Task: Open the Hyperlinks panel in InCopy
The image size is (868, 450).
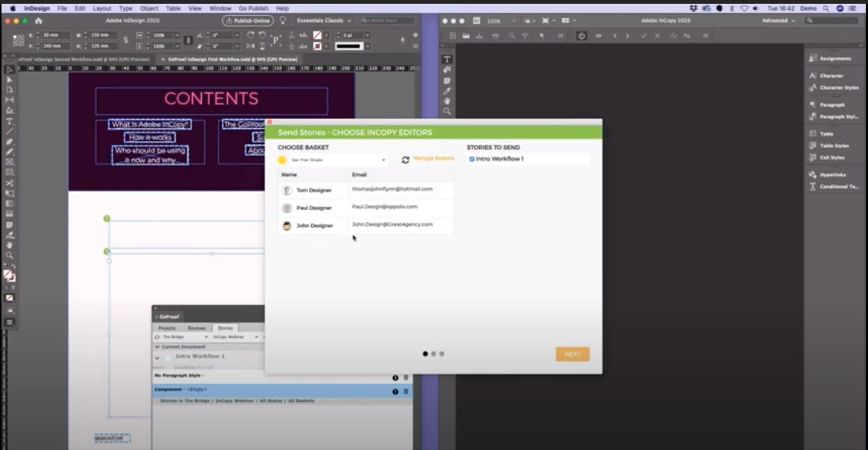Action: click(827, 174)
